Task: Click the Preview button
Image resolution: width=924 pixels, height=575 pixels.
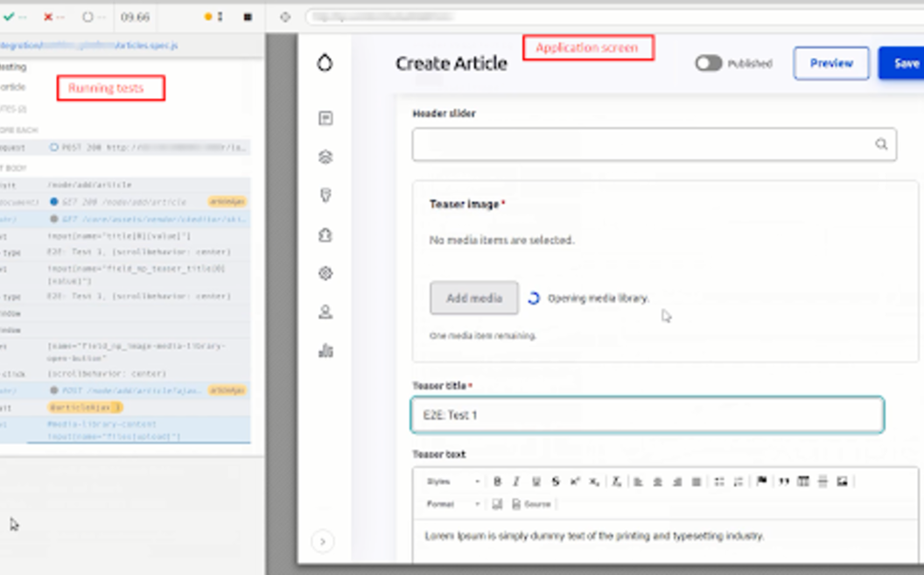Action: 830,63
